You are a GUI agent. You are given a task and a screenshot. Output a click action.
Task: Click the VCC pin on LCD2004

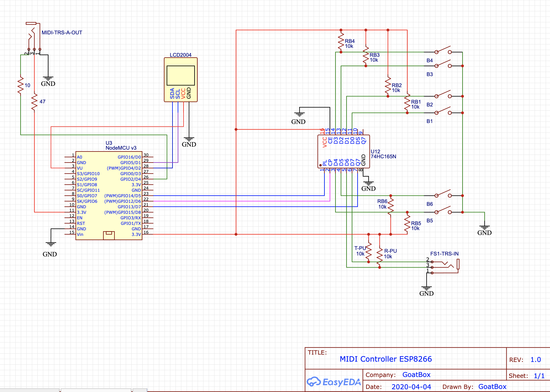click(x=183, y=94)
